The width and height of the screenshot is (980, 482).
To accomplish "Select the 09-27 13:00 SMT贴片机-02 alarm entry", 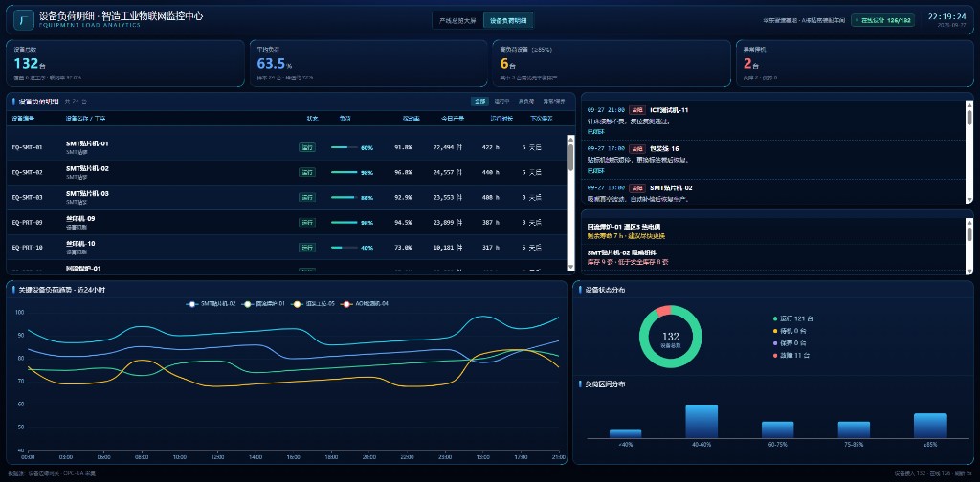I will (x=773, y=192).
